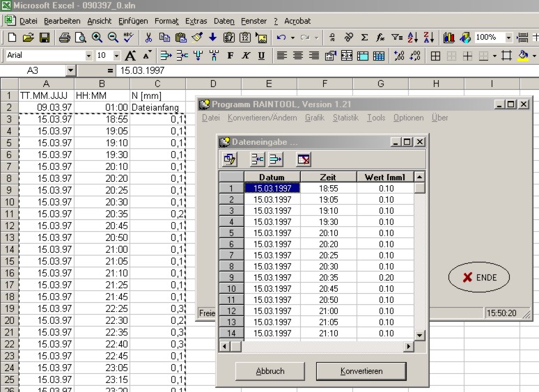Create a new workbook with New icon
539x392 pixels.
[12, 38]
